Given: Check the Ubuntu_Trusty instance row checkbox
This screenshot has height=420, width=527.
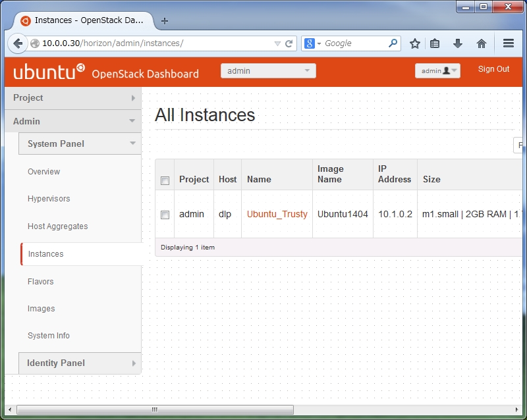Looking at the screenshot, I should click(x=165, y=215).
